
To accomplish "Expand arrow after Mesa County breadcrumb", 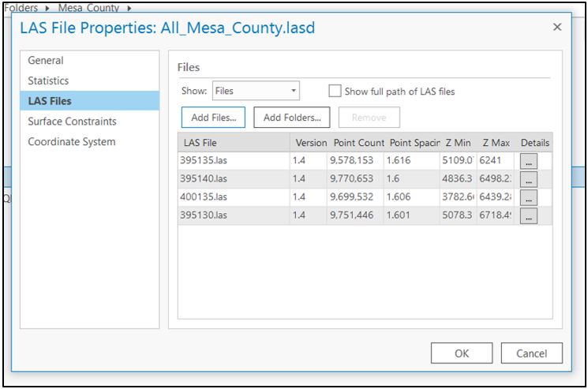I will coord(129,8).
